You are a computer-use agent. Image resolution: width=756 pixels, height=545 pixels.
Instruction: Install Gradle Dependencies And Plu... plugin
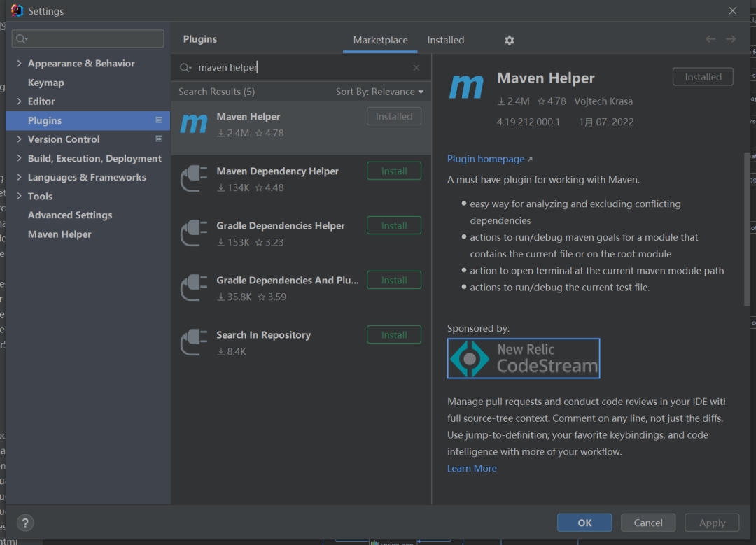click(x=394, y=280)
